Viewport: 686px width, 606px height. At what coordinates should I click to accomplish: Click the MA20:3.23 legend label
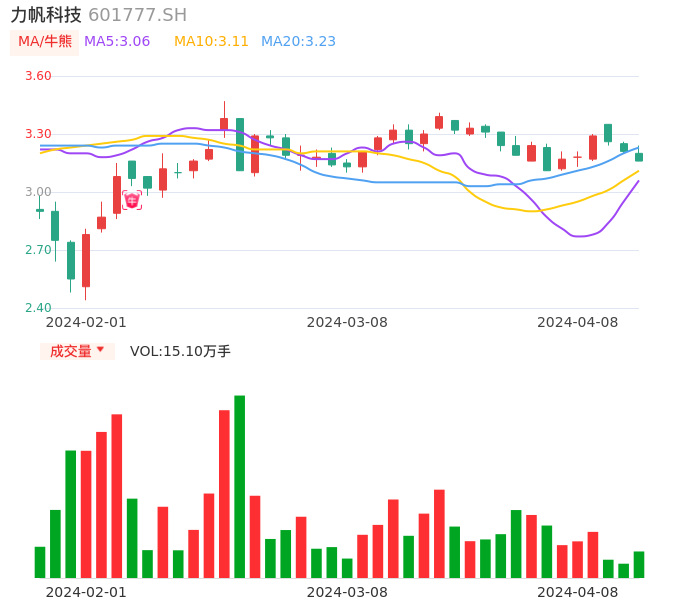coord(298,42)
